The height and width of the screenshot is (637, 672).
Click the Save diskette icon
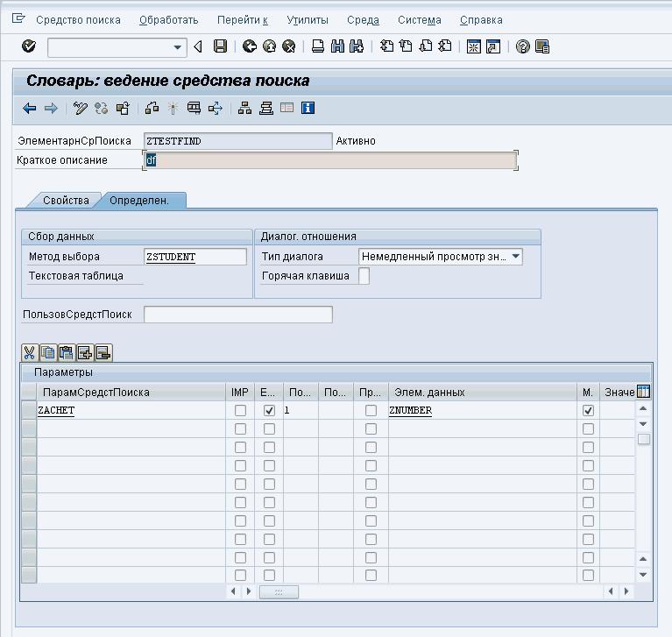pos(220,46)
